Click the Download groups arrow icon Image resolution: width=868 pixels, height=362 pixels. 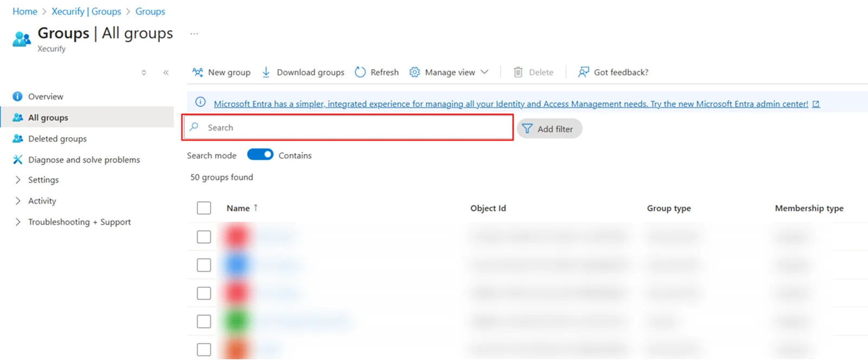266,72
